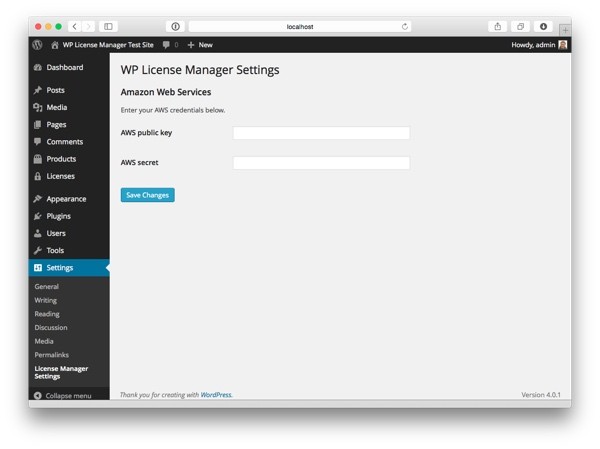Collapse the admin sidebar menu
The width and height of the screenshot is (600, 449).
pyautogui.click(x=63, y=395)
